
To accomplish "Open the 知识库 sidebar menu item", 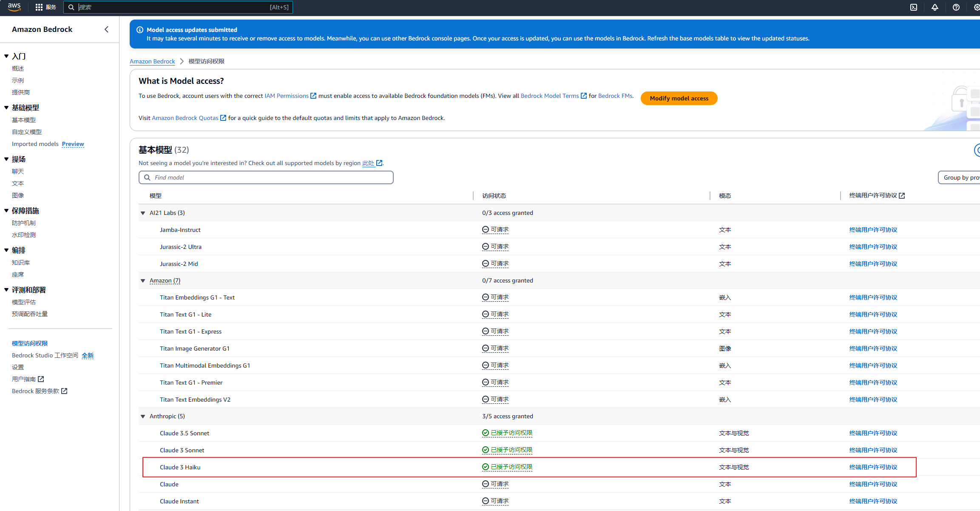I will point(21,263).
